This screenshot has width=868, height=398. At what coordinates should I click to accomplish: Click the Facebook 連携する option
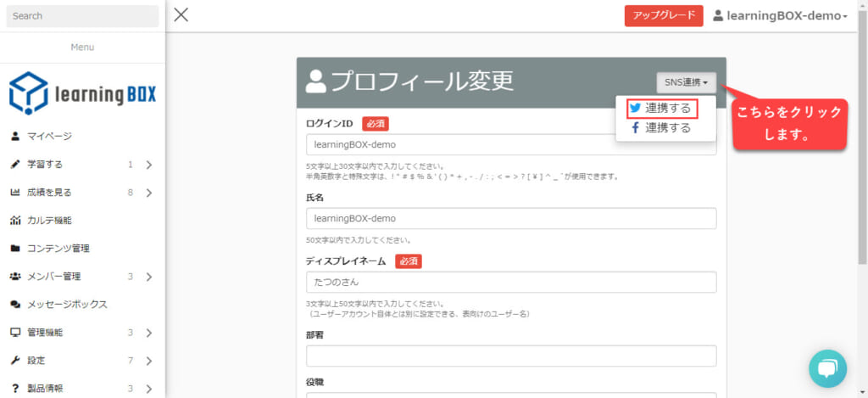(x=661, y=128)
